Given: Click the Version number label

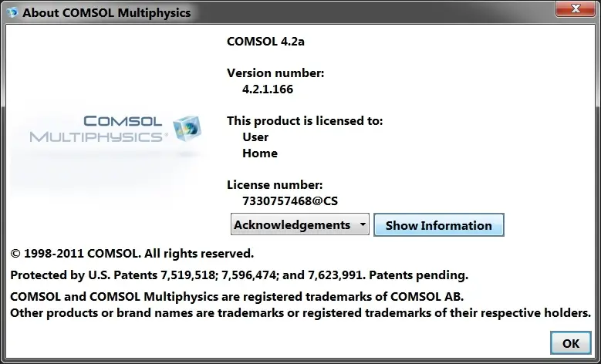Looking at the screenshot, I should (x=275, y=72).
